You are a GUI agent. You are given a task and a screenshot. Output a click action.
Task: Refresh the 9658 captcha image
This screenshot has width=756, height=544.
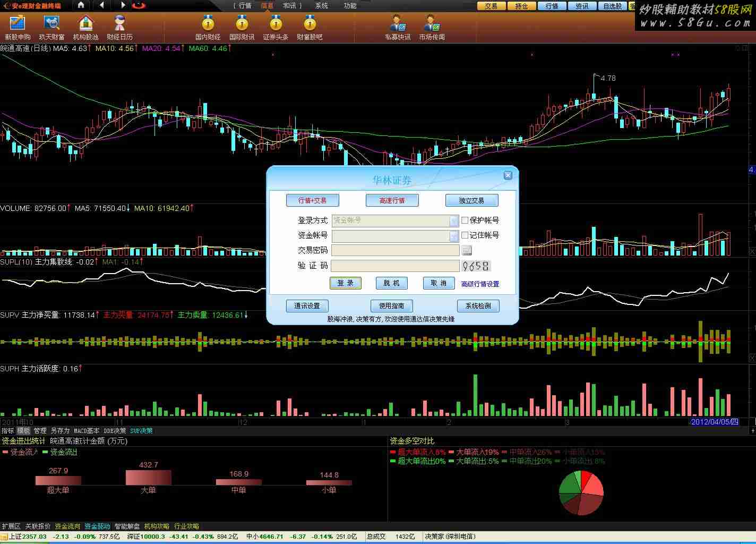point(476,266)
